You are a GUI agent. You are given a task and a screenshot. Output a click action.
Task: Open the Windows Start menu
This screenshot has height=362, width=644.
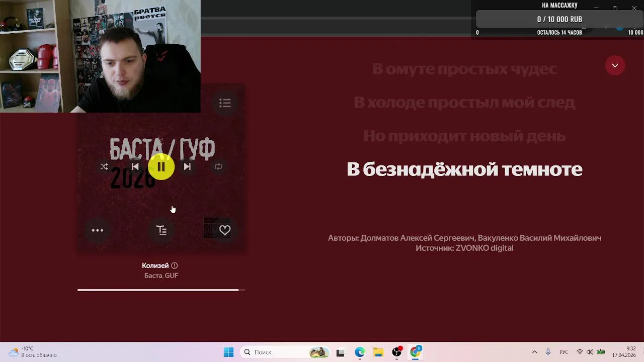coord(228,352)
